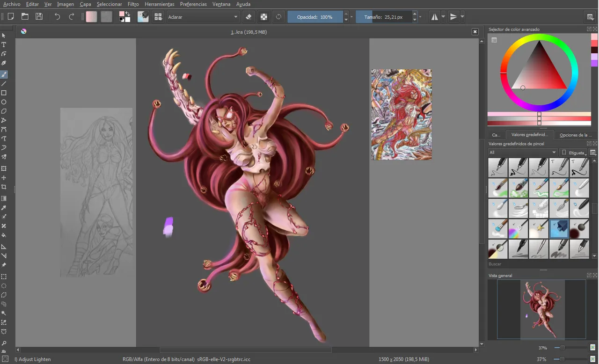599x364 pixels.
Task: Reload the original brush preset
Action: coord(278,16)
